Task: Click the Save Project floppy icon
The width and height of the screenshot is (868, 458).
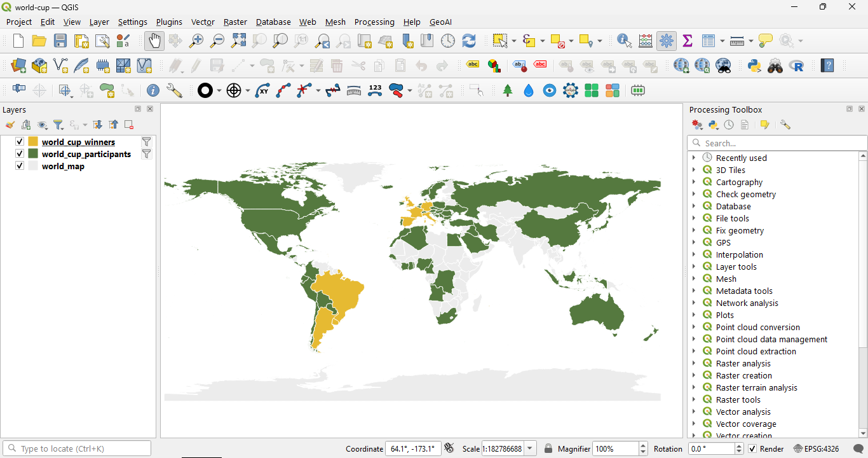Action: coord(60,41)
